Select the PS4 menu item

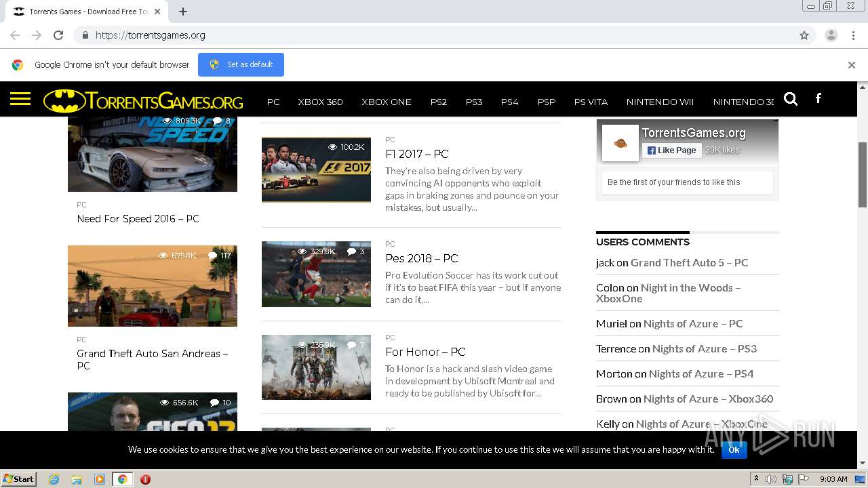click(509, 102)
